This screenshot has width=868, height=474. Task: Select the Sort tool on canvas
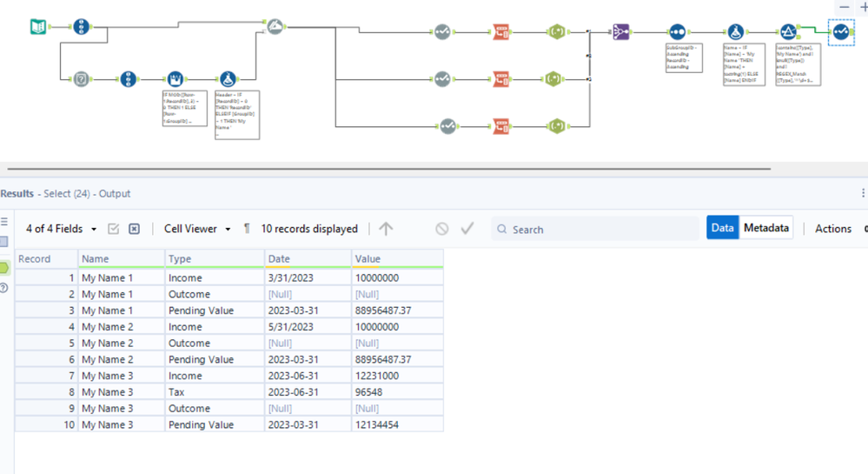point(677,33)
